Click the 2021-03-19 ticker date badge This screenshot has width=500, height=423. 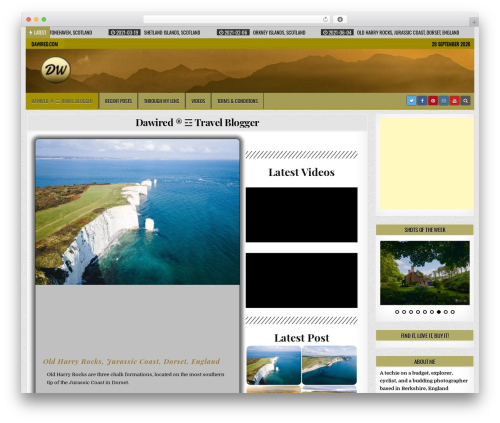tap(124, 33)
